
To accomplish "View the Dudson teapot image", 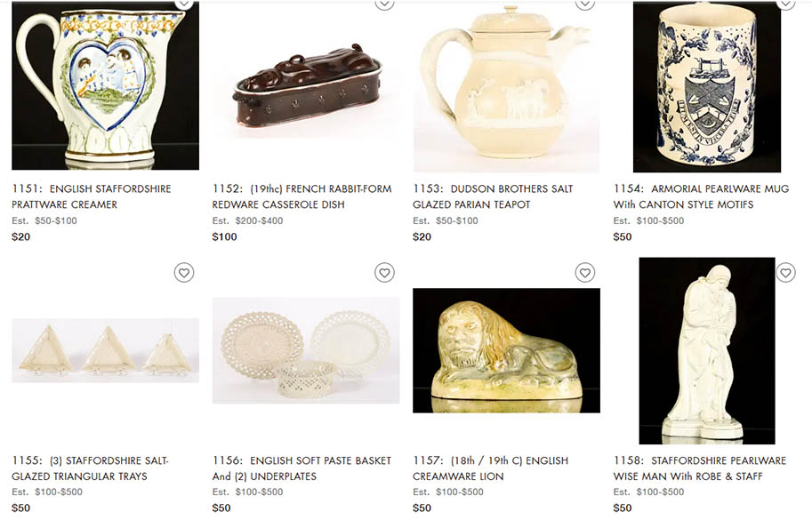I will click(x=506, y=87).
